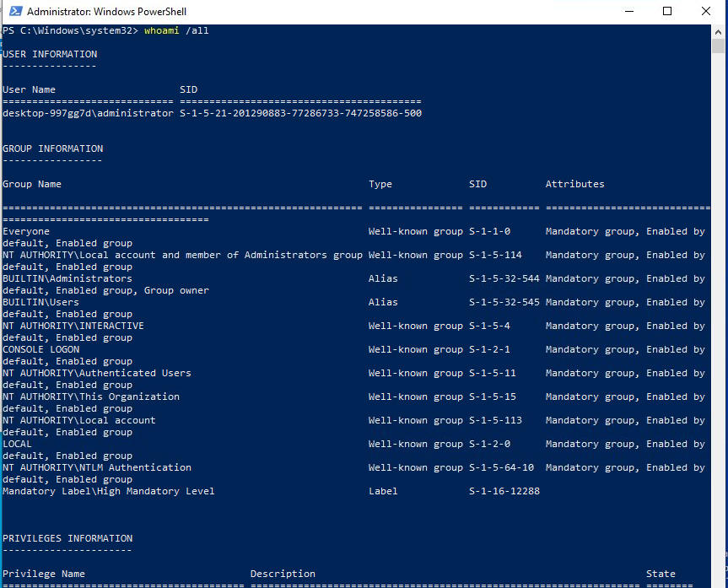This screenshot has height=588, width=728.
Task: Click the GROUP INFORMATION heading
Action: 52,148
